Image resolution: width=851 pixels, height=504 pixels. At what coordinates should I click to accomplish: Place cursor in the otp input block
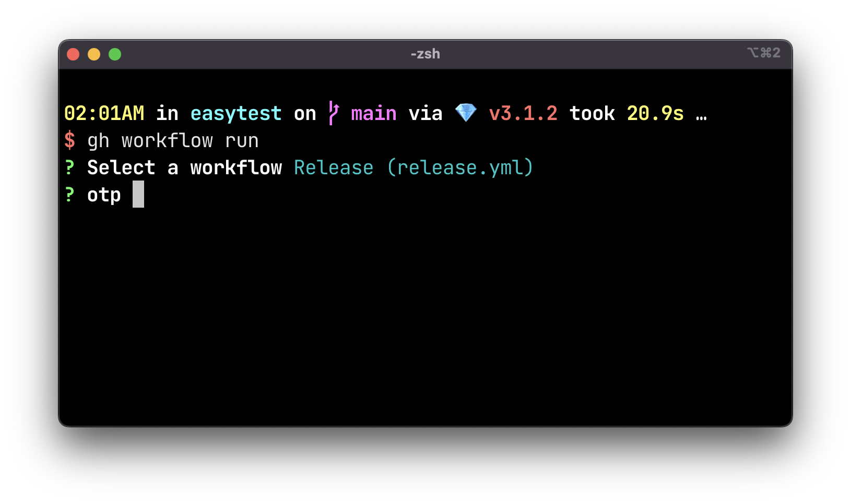coord(138,194)
